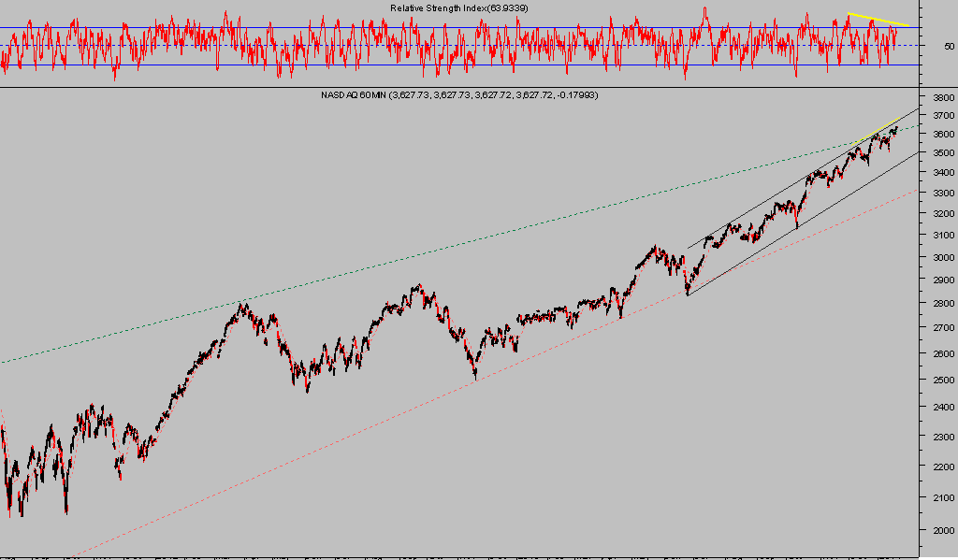The image size is (958, 560).
Task: Click the 3000 price axis label
Action: point(942,258)
